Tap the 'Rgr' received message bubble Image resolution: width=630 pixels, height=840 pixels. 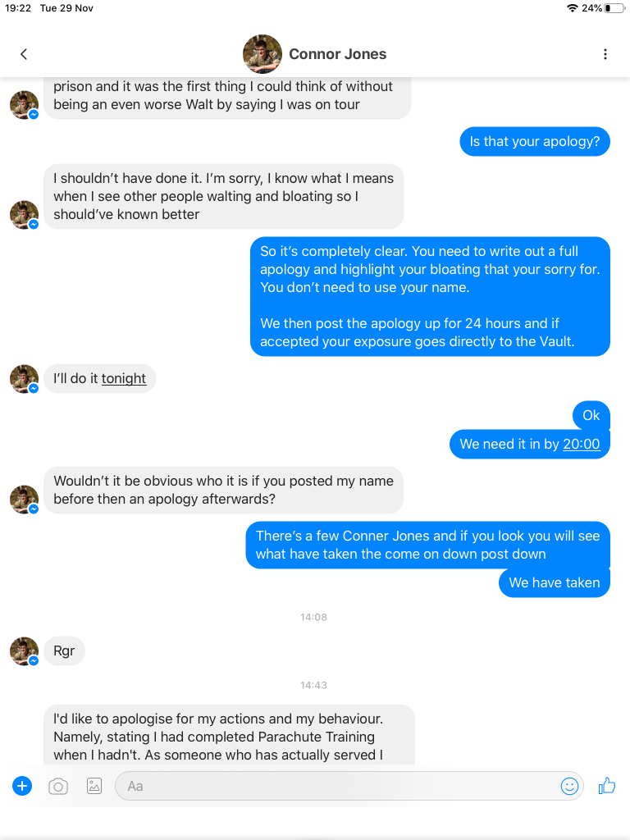(64, 651)
